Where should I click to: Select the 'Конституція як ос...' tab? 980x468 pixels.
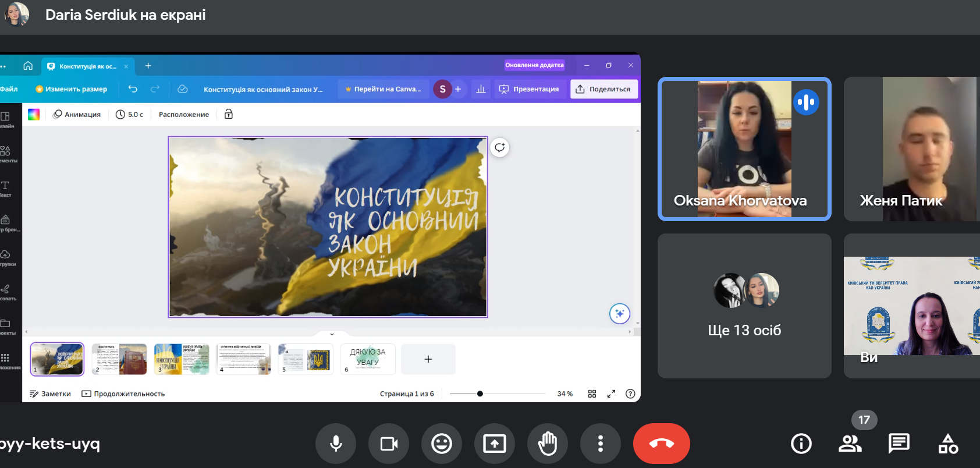pos(87,66)
